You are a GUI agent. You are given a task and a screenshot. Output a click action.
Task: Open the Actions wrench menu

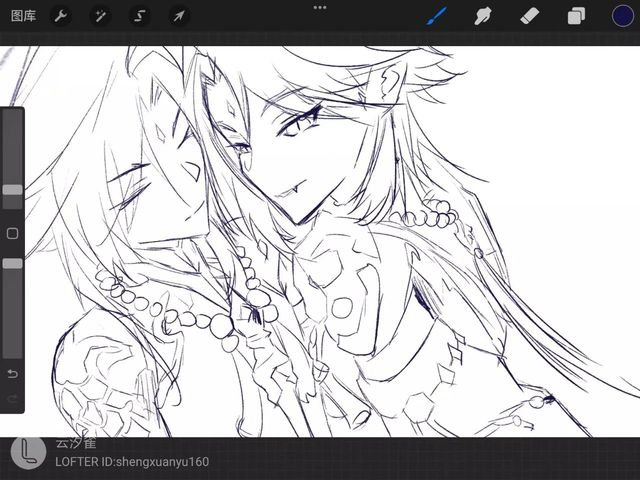tap(61, 16)
